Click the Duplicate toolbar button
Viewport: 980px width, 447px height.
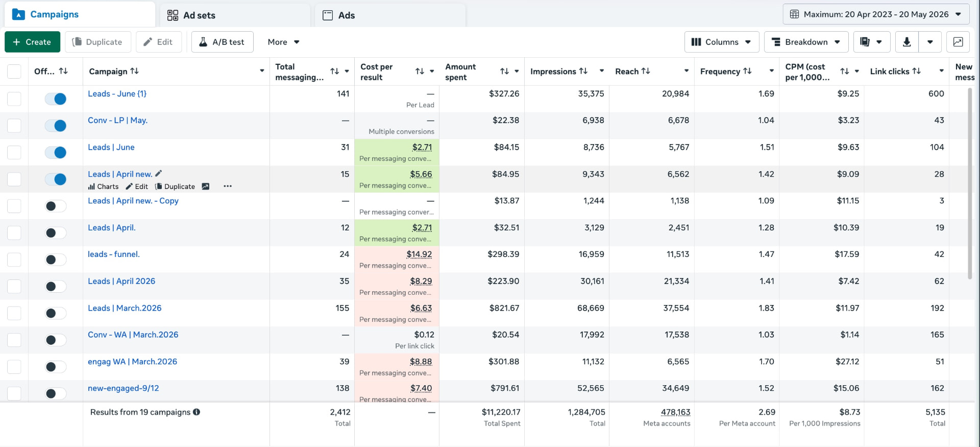(98, 42)
